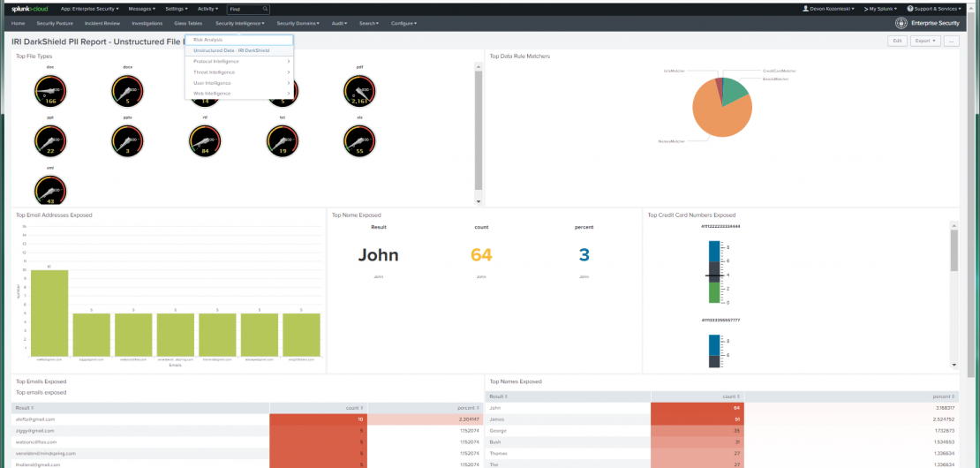This screenshot has width=980, height=468.
Task: Click the xml file type gauge
Action: pos(50,192)
